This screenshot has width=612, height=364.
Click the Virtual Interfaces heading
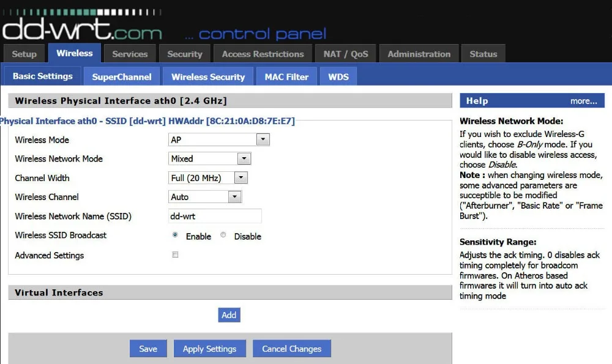(x=59, y=292)
